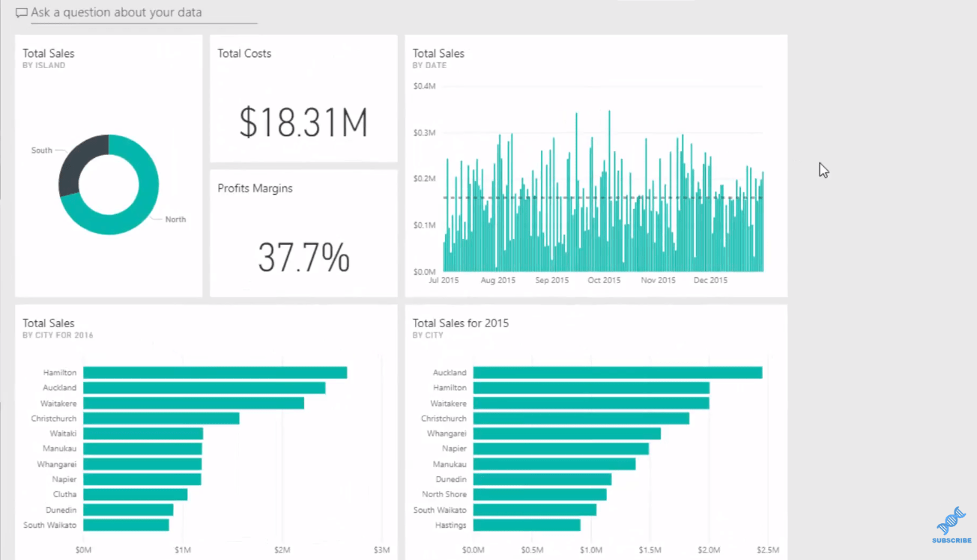Click the 'South' donut label
The width and height of the screenshot is (977, 560).
click(42, 150)
